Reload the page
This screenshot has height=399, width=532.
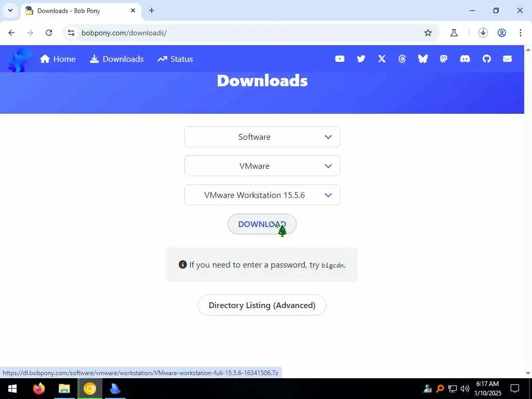click(x=49, y=33)
